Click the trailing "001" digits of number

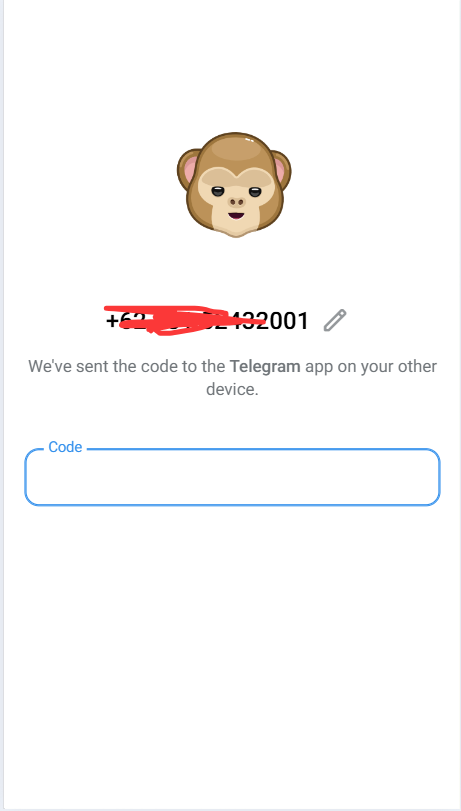(x=288, y=321)
